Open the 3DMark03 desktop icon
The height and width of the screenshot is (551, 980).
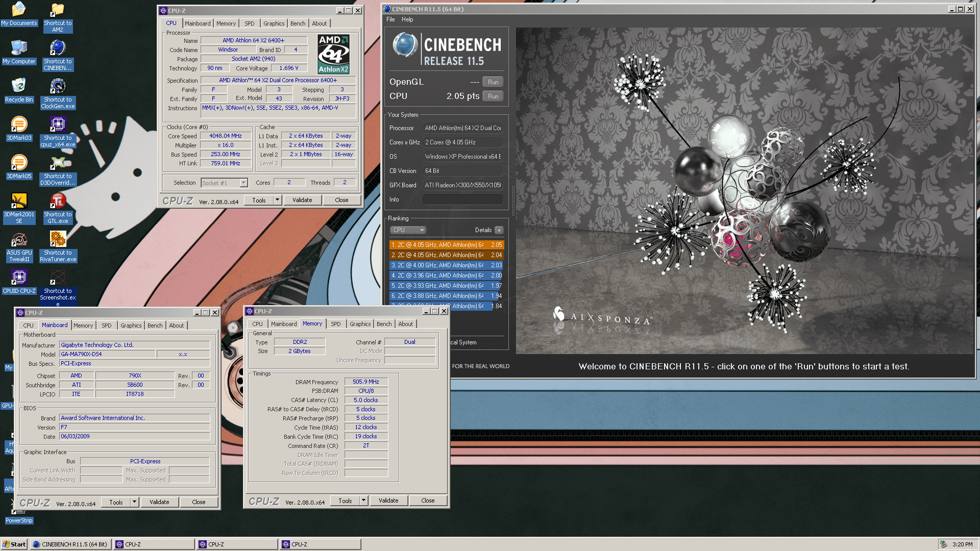coord(19,124)
